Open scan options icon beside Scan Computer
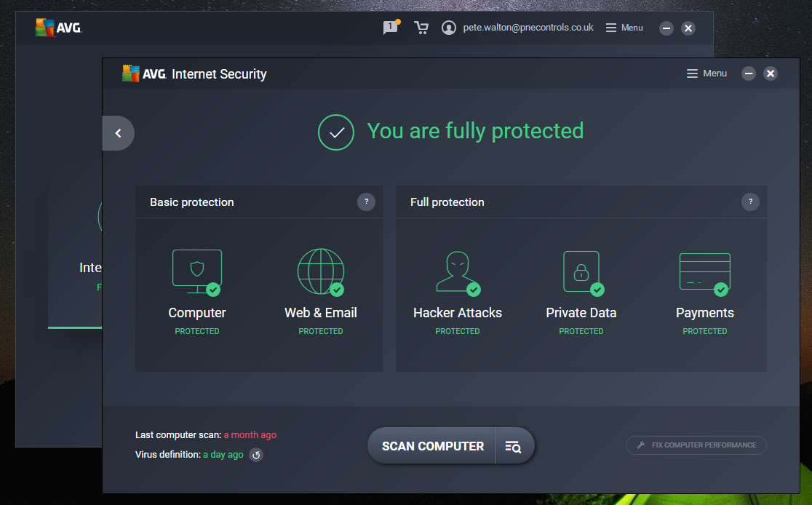 (514, 446)
